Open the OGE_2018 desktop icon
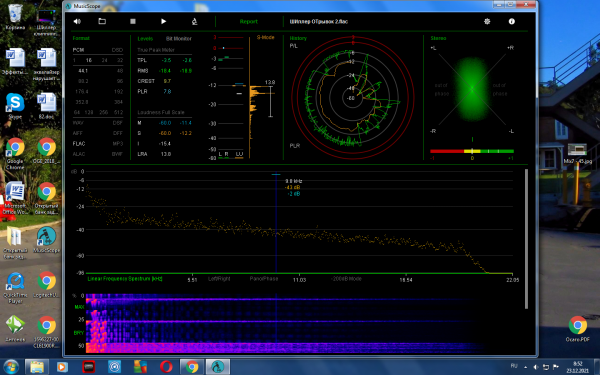The width and height of the screenshot is (600, 375). tap(47, 150)
